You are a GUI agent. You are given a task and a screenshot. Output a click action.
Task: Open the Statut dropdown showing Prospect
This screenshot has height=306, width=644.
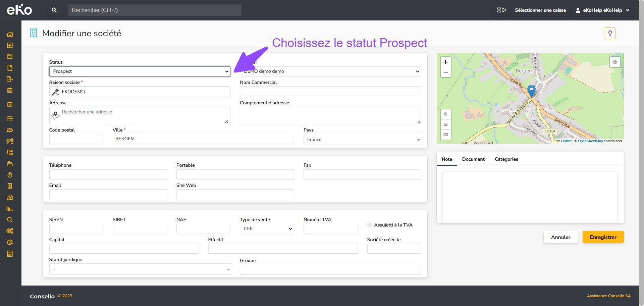pos(140,71)
